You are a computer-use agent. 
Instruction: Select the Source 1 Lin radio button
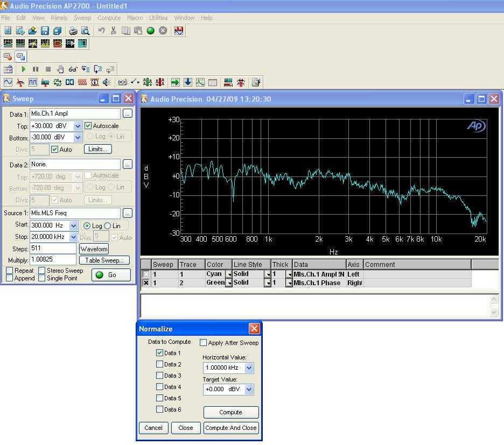point(107,226)
